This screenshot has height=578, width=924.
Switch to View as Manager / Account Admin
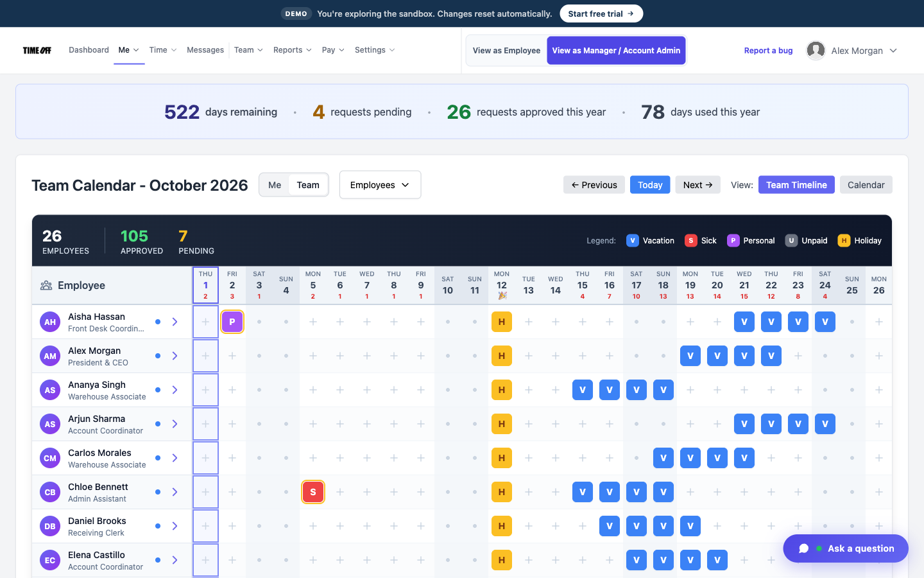click(x=616, y=50)
